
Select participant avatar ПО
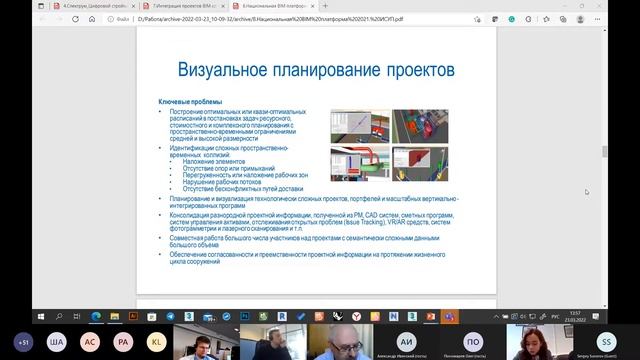coord(473,342)
